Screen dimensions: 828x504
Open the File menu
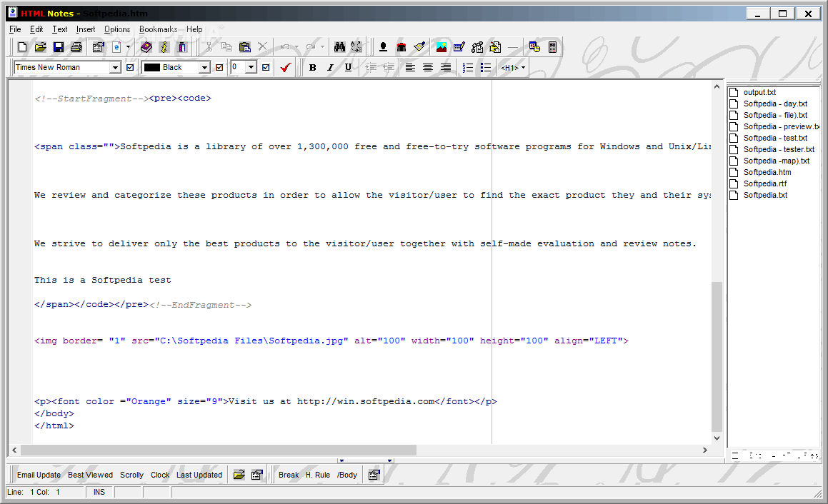(15, 29)
